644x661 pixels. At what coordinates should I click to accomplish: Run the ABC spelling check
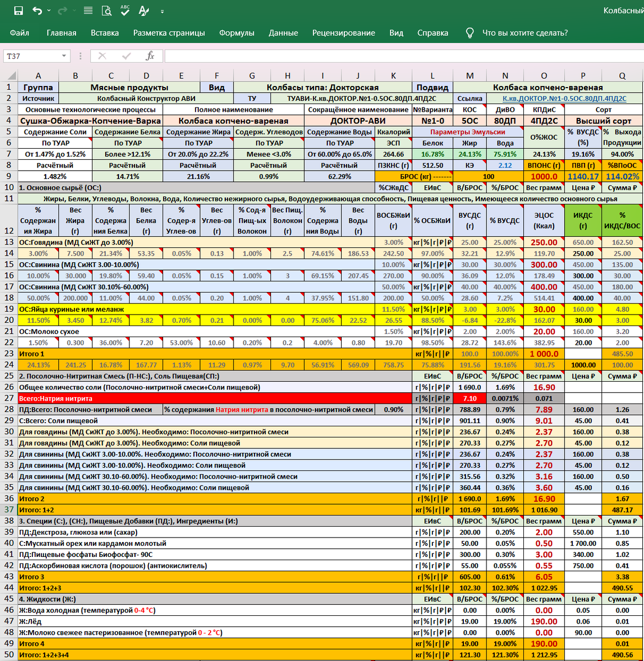point(125,10)
